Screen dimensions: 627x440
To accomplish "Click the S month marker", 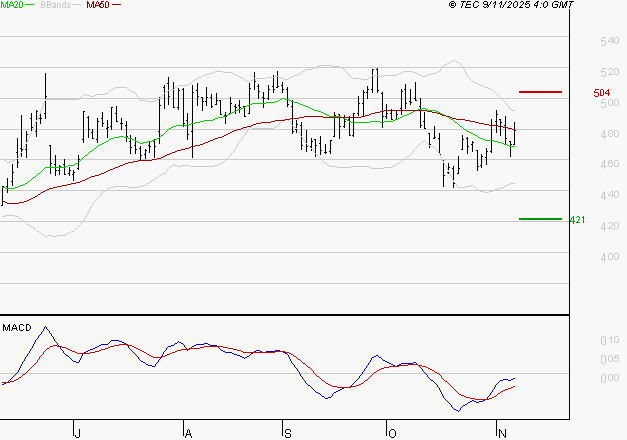I will 288,433.
